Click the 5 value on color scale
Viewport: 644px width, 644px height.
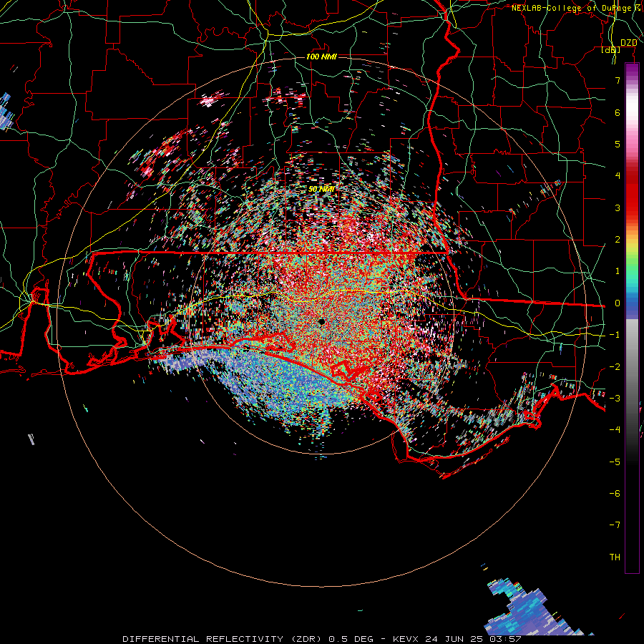618,144
